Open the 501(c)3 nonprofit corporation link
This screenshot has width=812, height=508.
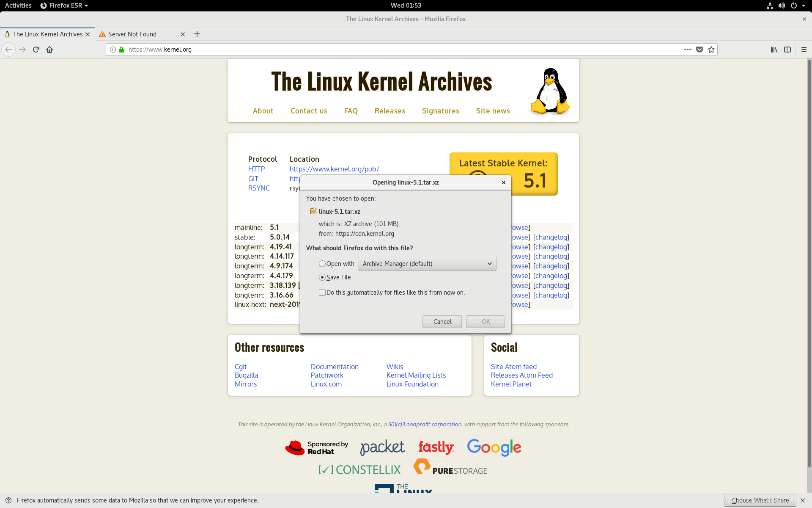425,424
